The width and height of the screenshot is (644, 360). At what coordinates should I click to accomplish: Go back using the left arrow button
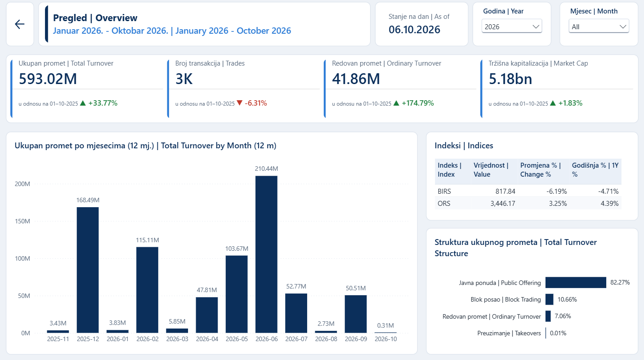coord(20,24)
